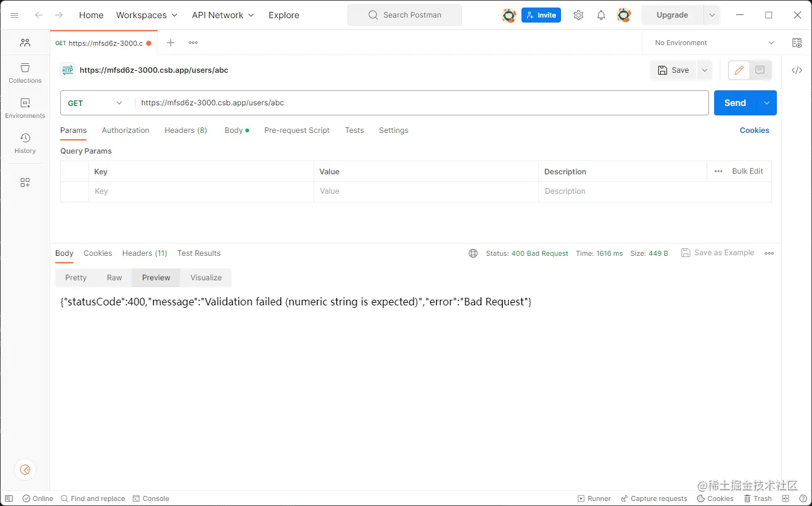Click the network globe icon by Status

(x=473, y=253)
